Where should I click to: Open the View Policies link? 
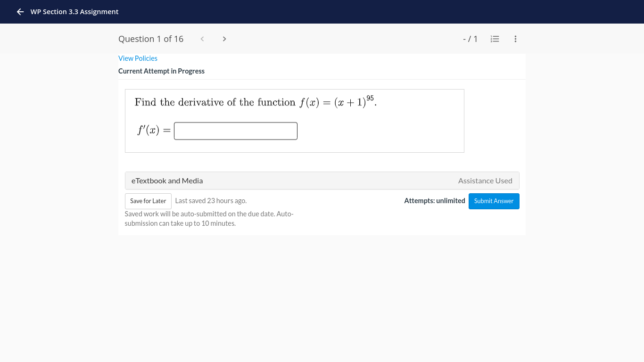point(138,58)
